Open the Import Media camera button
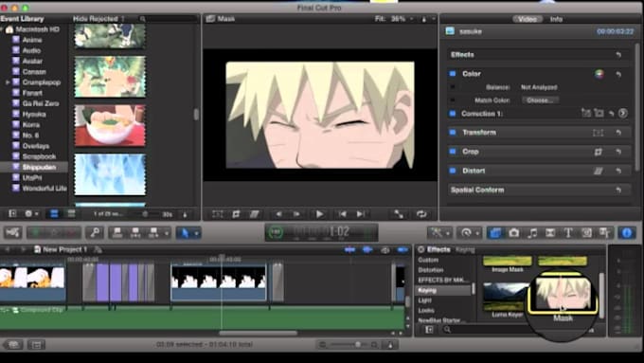 click(12, 233)
